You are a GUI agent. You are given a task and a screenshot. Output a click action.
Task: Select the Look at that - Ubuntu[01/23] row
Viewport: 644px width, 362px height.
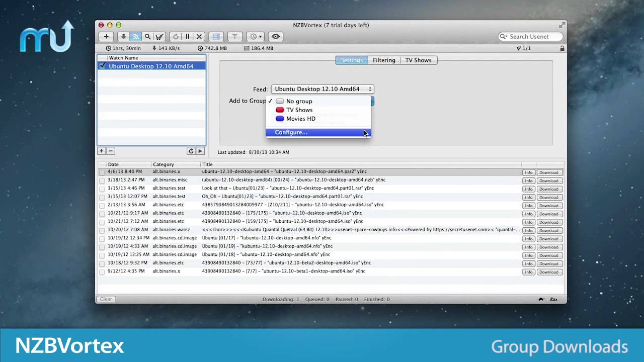(331, 188)
